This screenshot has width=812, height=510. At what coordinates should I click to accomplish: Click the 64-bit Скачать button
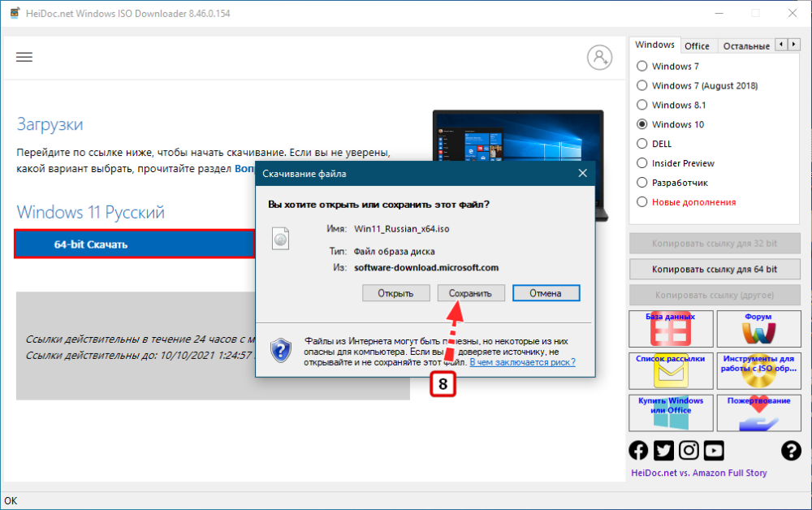(x=135, y=244)
